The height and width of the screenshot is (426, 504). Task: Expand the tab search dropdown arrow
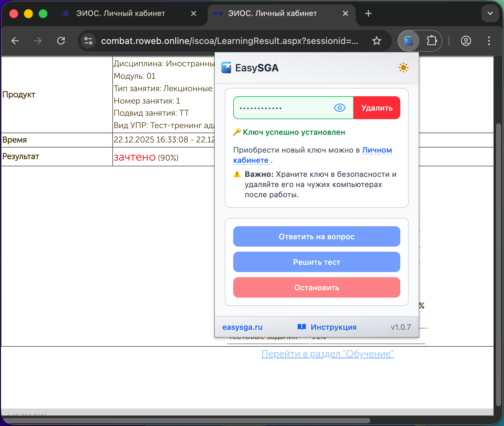tap(490, 13)
